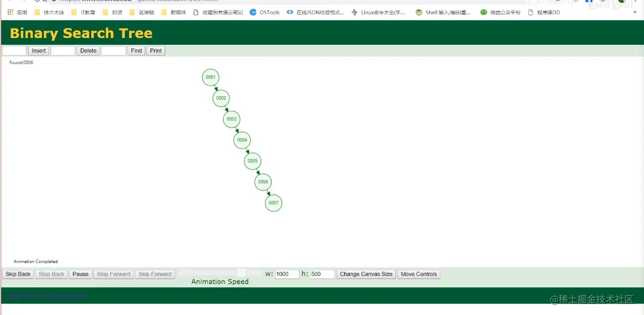Click the Insert button
Viewport: 644px width, 315px height.
click(x=39, y=51)
